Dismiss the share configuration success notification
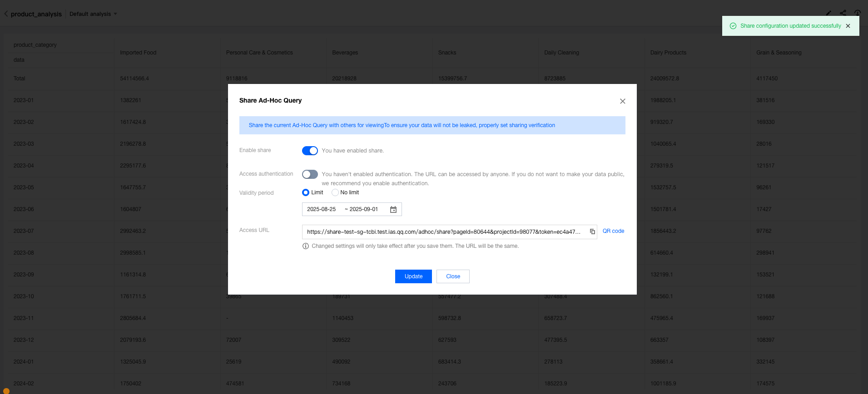 [x=848, y=26]
